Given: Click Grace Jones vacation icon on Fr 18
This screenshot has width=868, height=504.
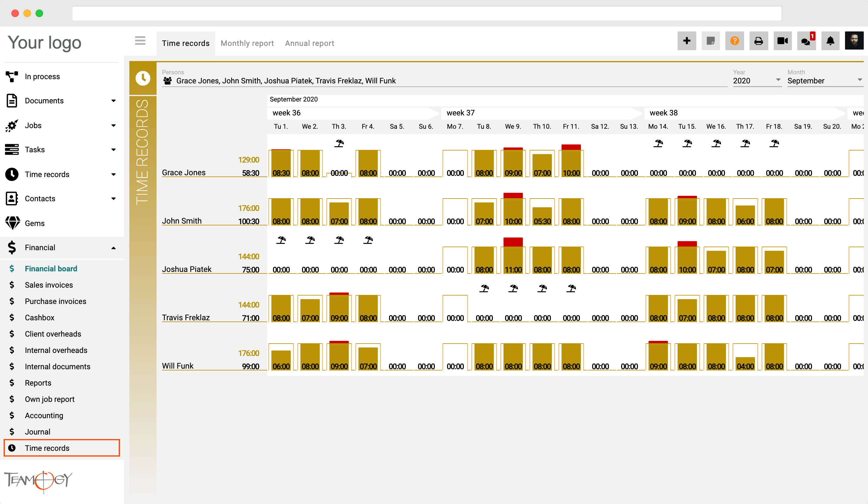Looking at the screenshot, I should pyautogui.click(x=774, y=143).
